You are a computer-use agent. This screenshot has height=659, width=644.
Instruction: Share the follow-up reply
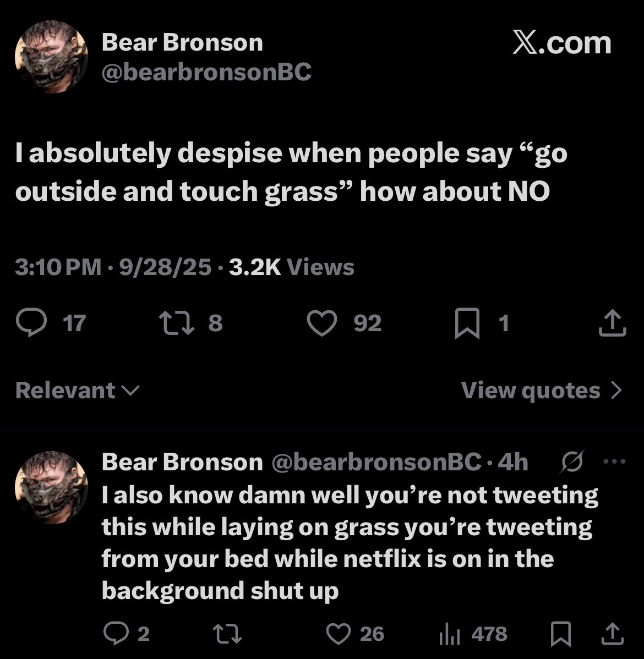[612, 635]
